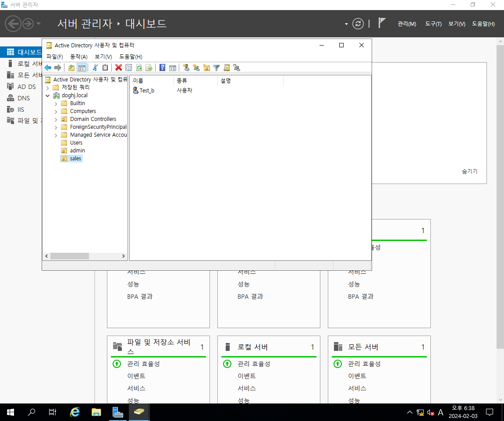The height and width of the screenshot is (421, 504).
Task: Select the IIS sidebar item
Action: 21,110
